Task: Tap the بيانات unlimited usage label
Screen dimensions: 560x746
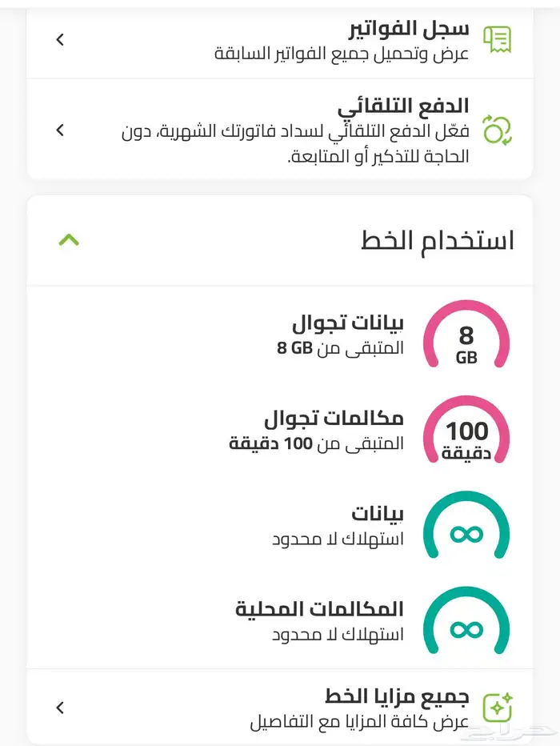Action: click(x=377, y=514)
